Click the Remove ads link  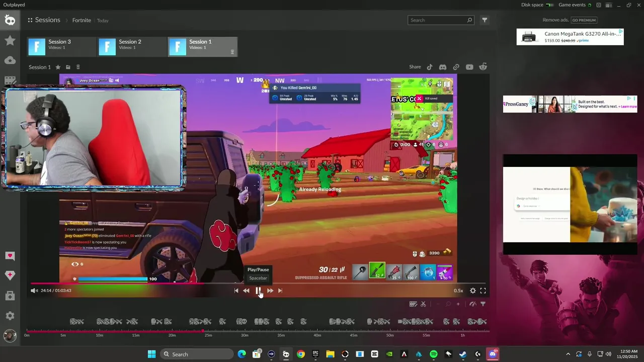[555, 20]
